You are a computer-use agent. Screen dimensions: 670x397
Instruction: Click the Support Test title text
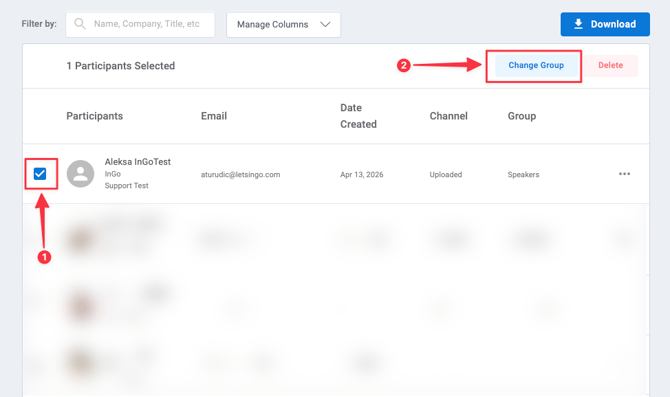pos(126,185)
